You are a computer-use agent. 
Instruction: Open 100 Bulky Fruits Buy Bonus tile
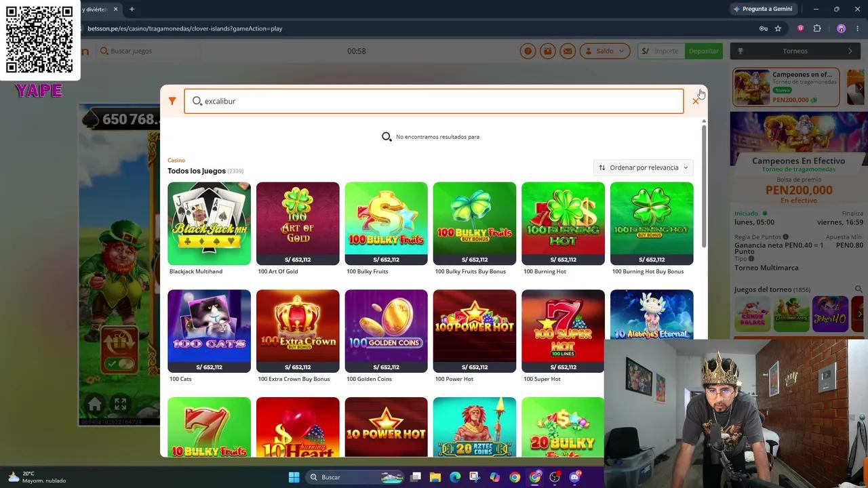(475, 223)
